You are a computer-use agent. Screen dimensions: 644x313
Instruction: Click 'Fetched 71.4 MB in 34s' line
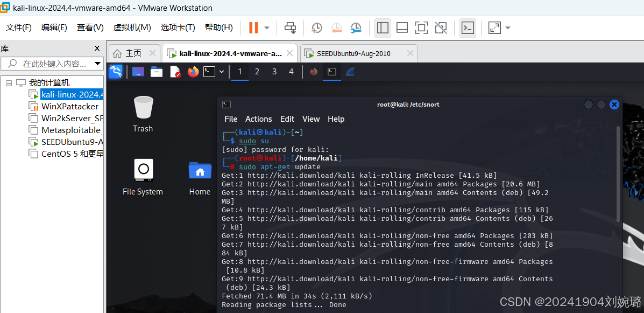[297, 296]
